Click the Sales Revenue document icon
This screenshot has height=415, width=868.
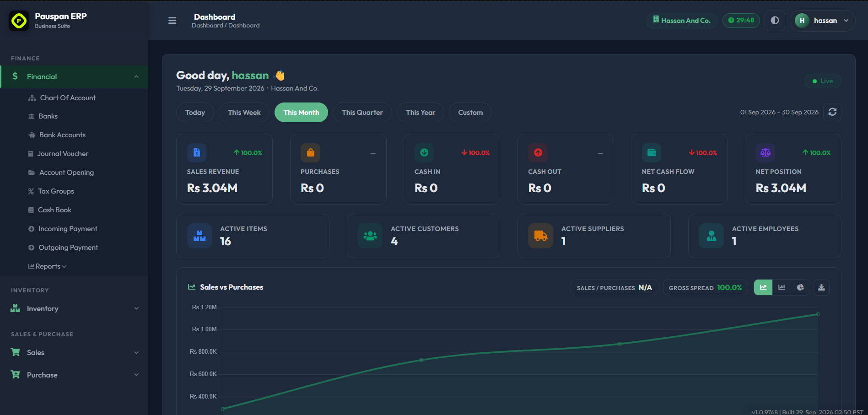197,153
